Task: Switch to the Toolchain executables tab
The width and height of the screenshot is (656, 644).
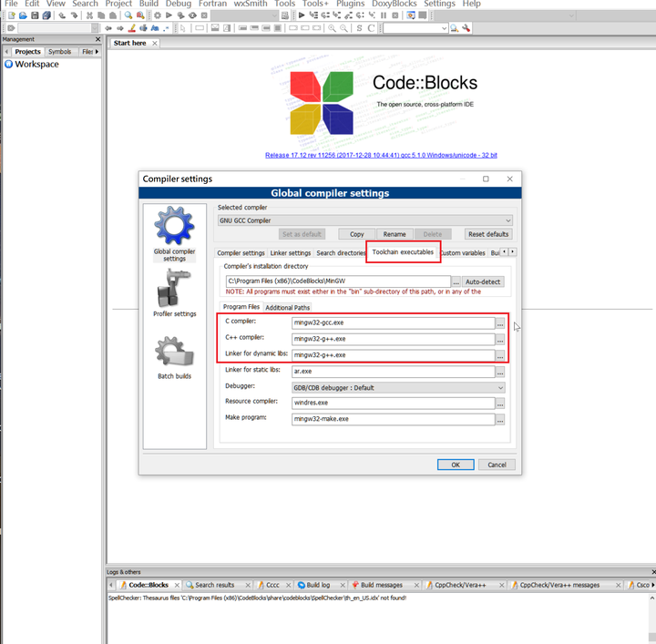Action: (403, 251)
